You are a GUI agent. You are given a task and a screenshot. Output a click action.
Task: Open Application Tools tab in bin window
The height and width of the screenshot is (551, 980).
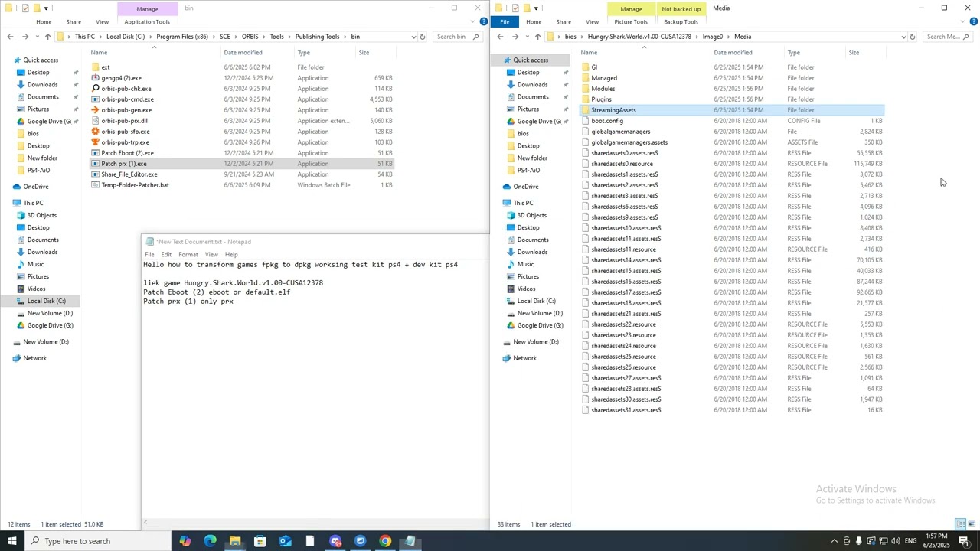147,21
